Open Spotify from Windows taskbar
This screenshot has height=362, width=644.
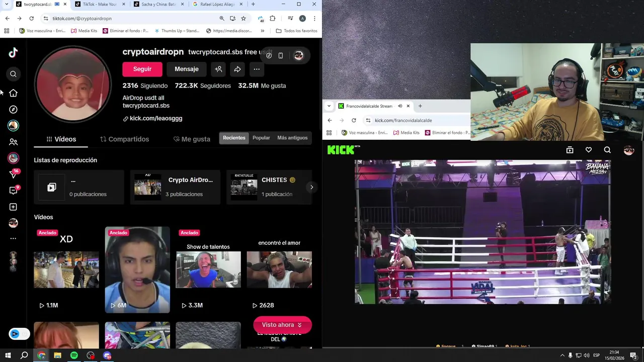(x=74, y=355)
